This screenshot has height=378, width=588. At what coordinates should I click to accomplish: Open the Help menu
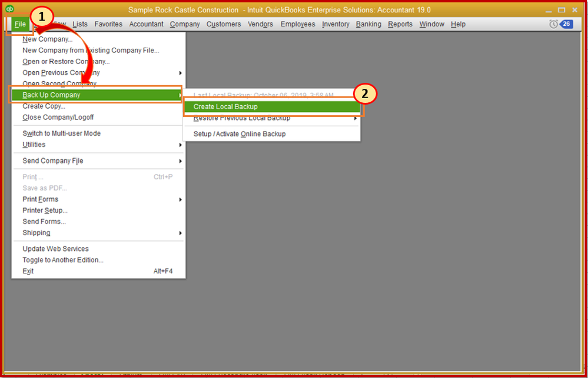[459, 24]
